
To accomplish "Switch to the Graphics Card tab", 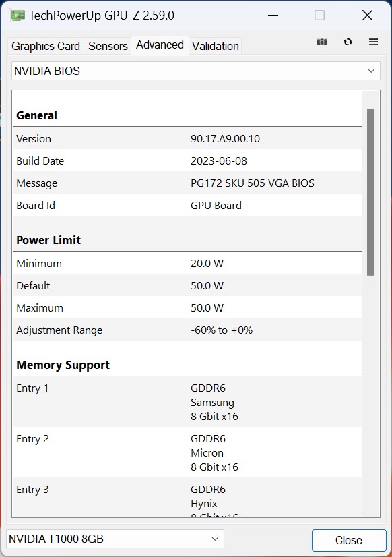I will [46, 46].
